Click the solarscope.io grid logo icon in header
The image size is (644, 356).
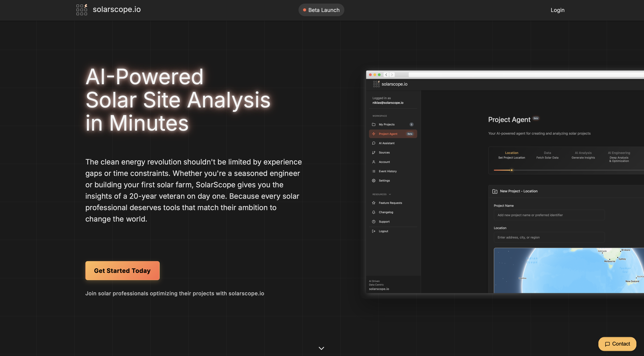[x=82, y=10]
